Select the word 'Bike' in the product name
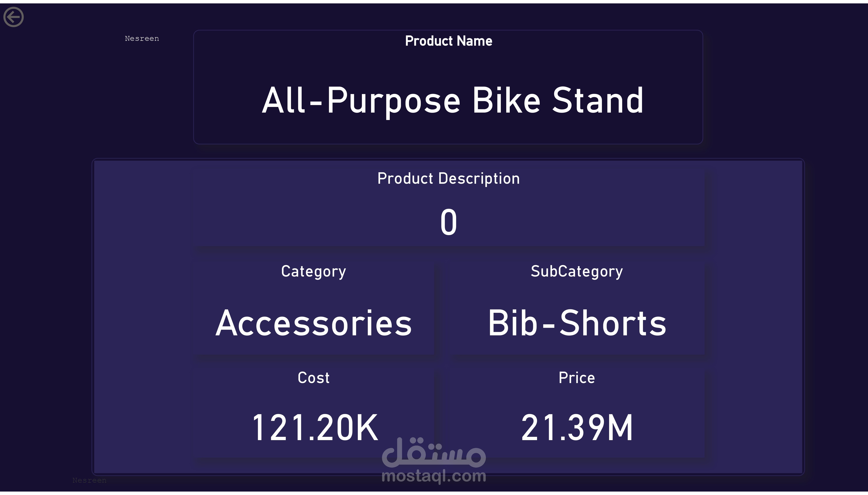The image size is (868, 495). [x=506, y=100]
